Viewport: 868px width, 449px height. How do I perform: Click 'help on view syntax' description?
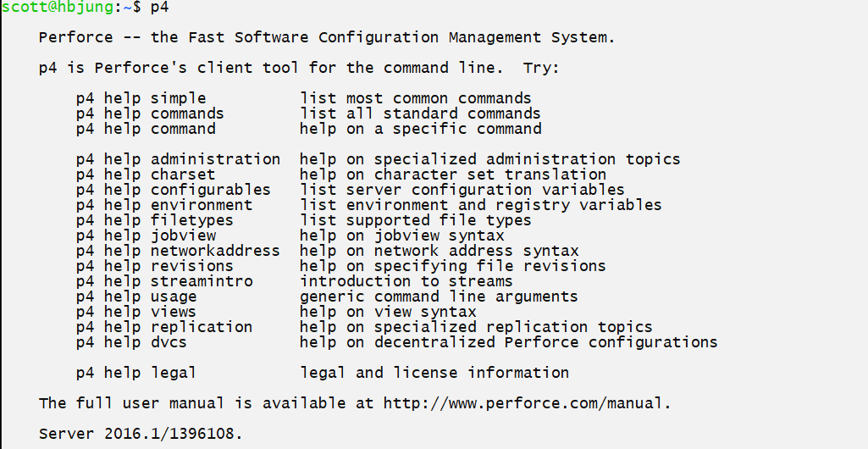coord(388,312)
